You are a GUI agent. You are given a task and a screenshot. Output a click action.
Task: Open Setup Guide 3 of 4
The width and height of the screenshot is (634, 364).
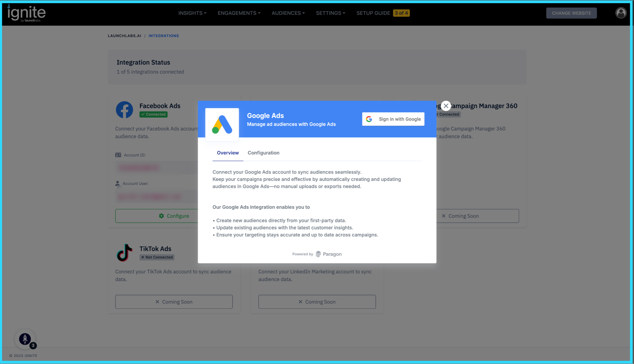pyautogui.click(x=383, y=13)
